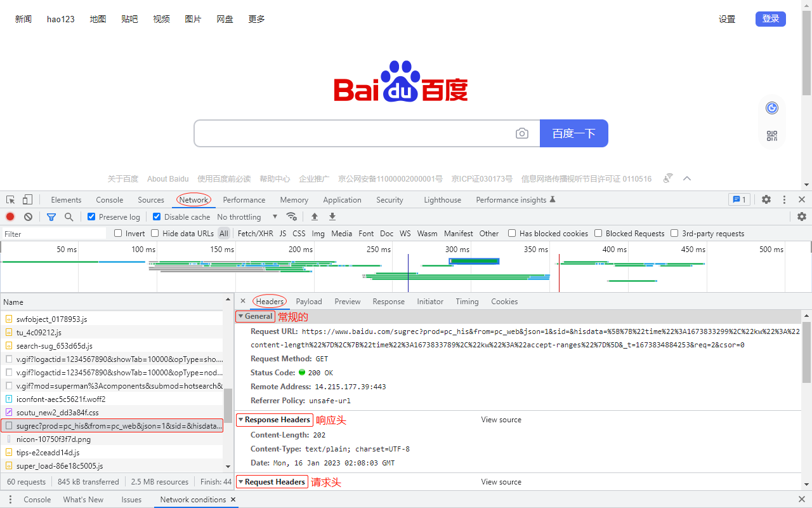The image size is (812, 508).
Task: View source of Response Headers
Action: click(501, 420)
